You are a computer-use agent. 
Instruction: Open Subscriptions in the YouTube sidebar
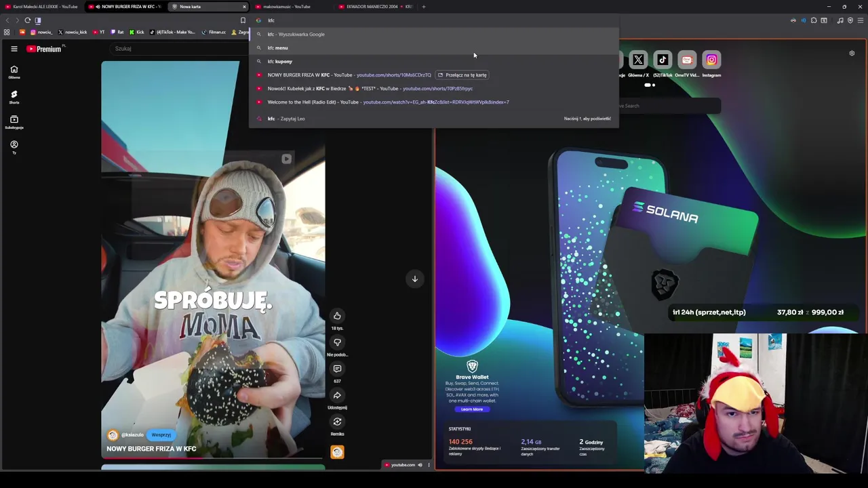[14, 122]
